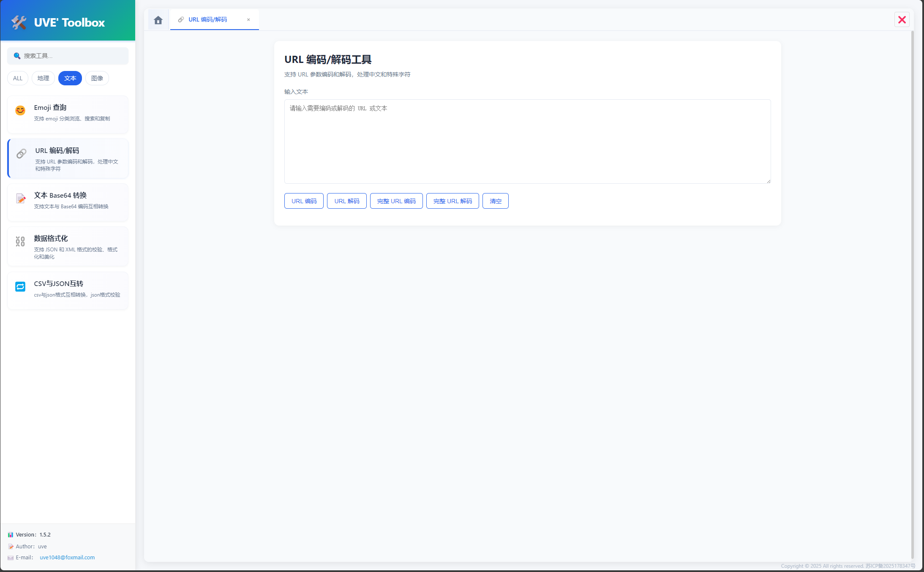Open the uve1048@foxmail.com email link

click(67, 557)
